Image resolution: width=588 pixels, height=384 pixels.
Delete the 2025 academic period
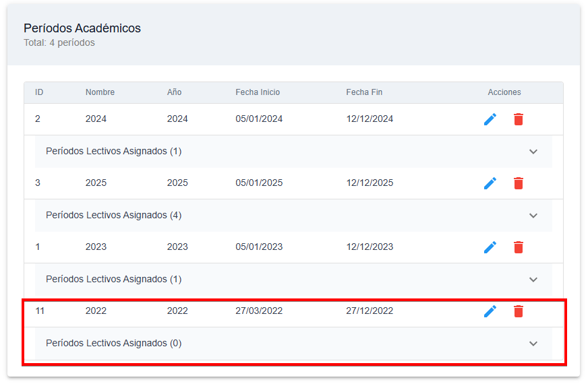519,183
